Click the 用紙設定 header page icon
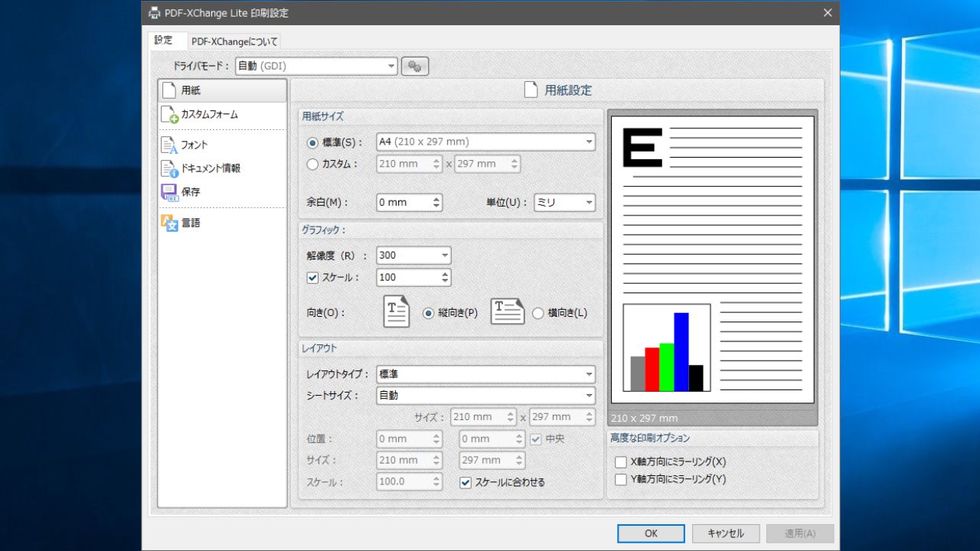 coord(531,90)
